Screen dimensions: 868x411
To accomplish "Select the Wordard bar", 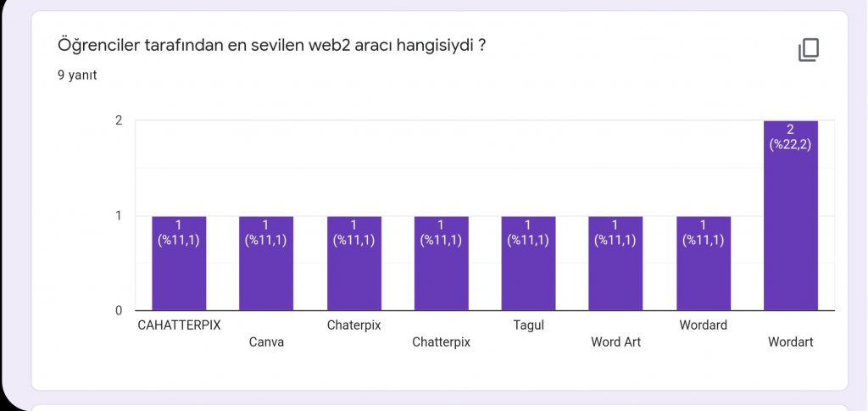I will coord(703,271).
